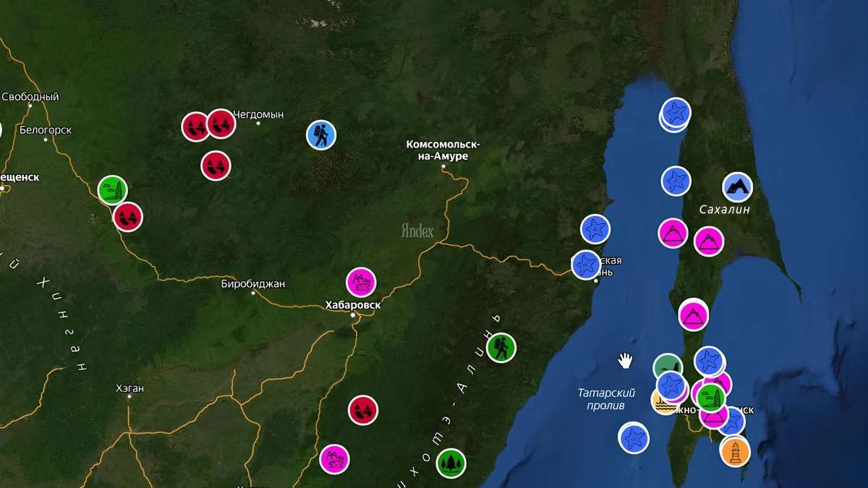
Task: Click the green pine trees marker
Action: 451,463
